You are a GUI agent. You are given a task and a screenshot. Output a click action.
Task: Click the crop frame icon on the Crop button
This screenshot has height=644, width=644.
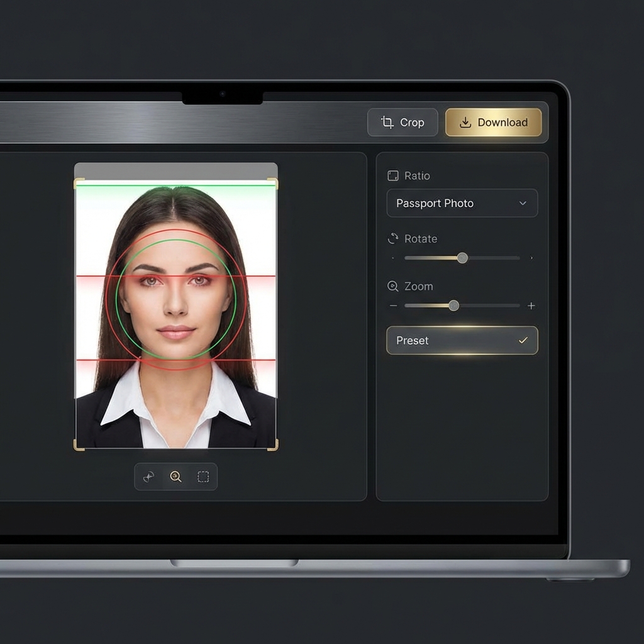click(x=388, y=122)
